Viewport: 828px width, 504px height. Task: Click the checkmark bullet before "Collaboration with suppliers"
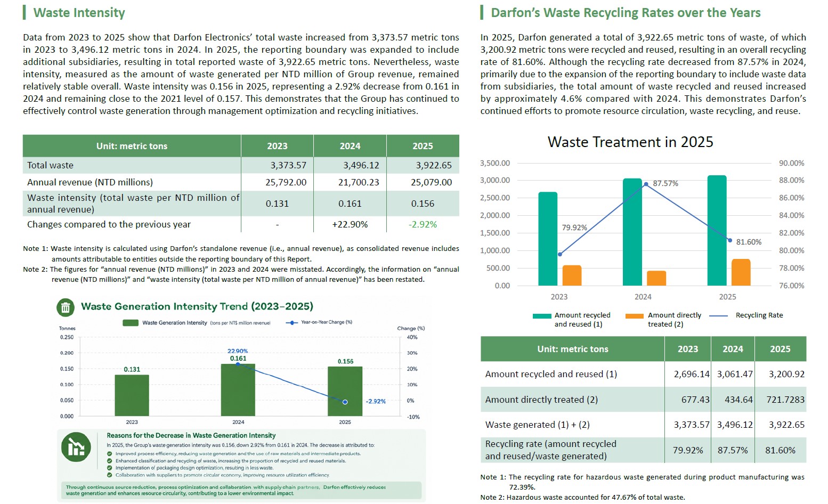(x=110, y=475)
